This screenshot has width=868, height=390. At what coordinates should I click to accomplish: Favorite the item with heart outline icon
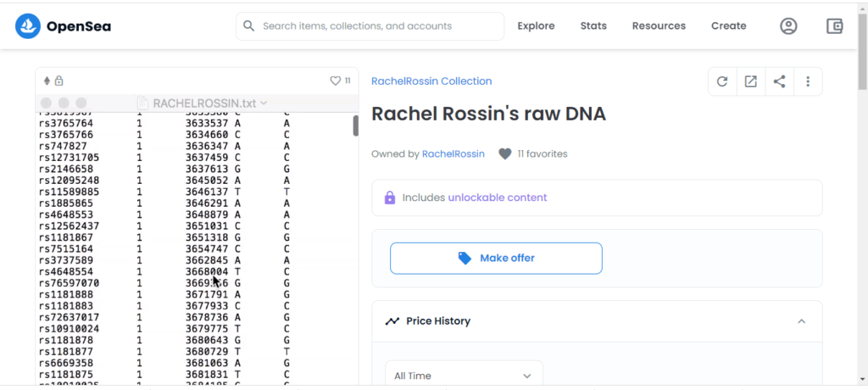[x=336, y=81]
